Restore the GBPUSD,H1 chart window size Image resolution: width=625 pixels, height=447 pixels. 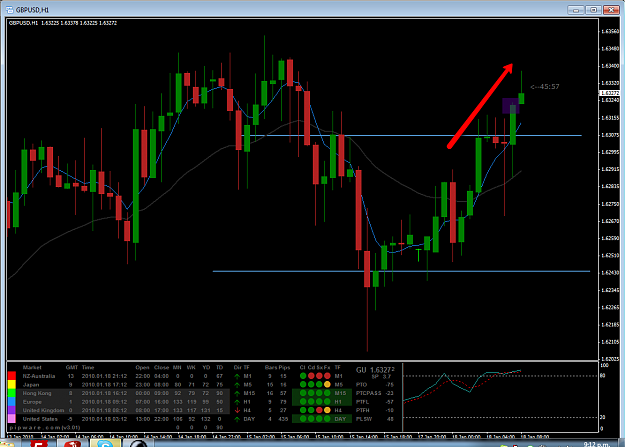(x=593, y=10)
